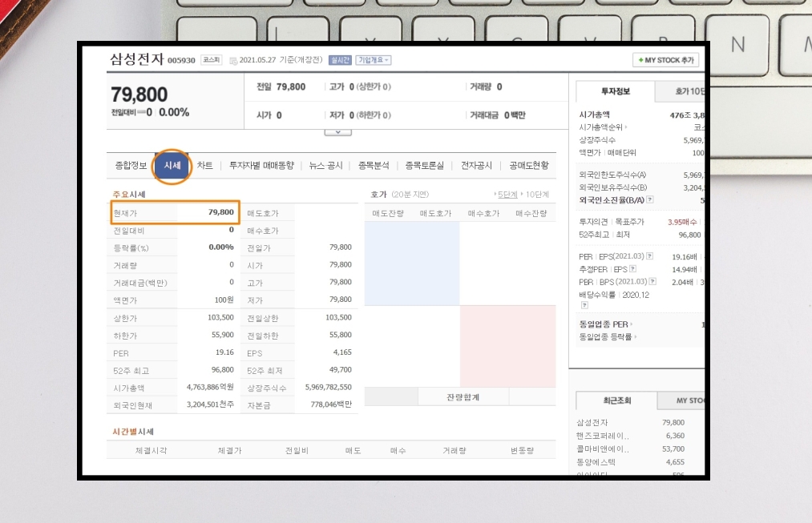Click the 자본금 value 778,046백만

click(x=331, y=404)
